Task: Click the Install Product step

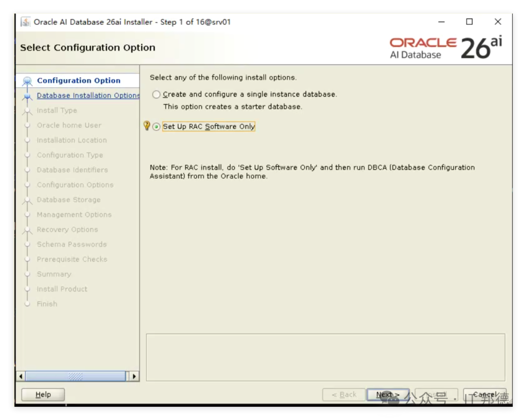Action: coord(62,289)
